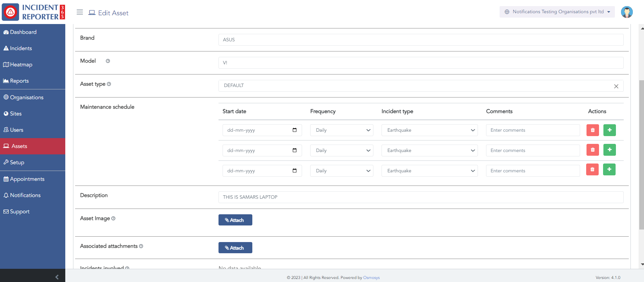The image size is (644, 282).
Task: Clear the DEFAULT asset type with the X icon
Action: (x=616, y=86)
